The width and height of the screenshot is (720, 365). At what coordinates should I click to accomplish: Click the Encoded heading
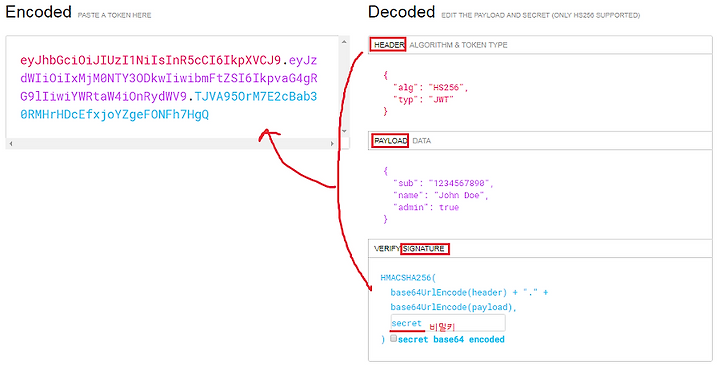pos(39,12)
